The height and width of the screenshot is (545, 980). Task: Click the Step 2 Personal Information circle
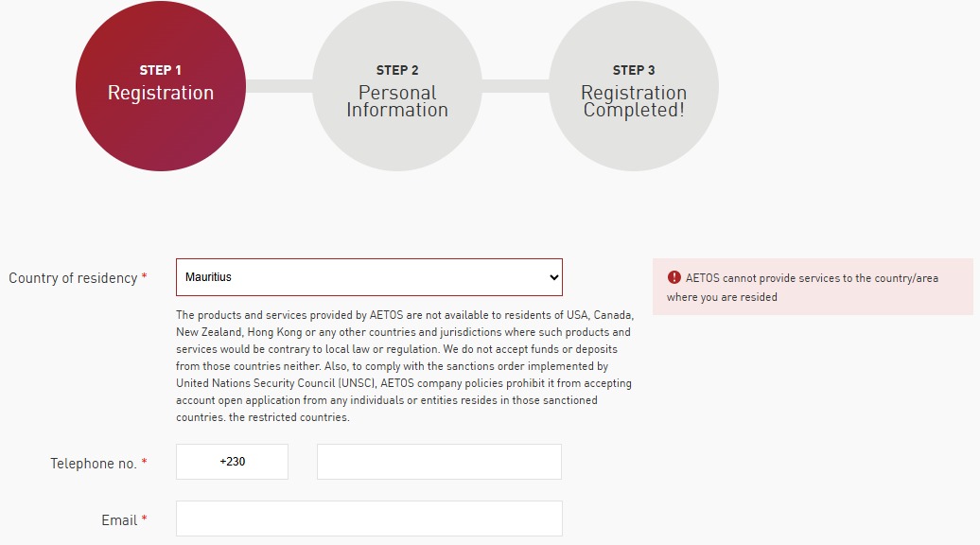pyautogui.click(x=397, y=88)
